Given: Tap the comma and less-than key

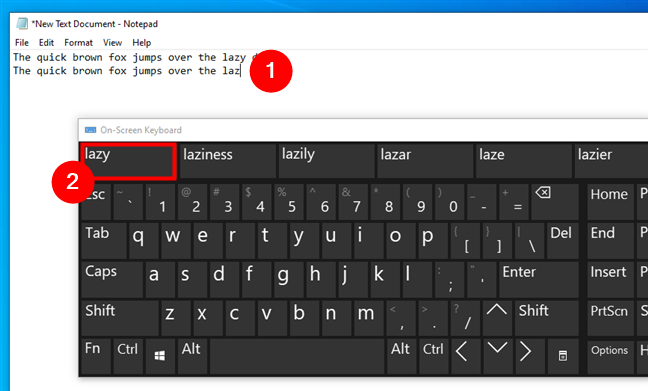Looking at the screenshot, I should click(400, 318).
